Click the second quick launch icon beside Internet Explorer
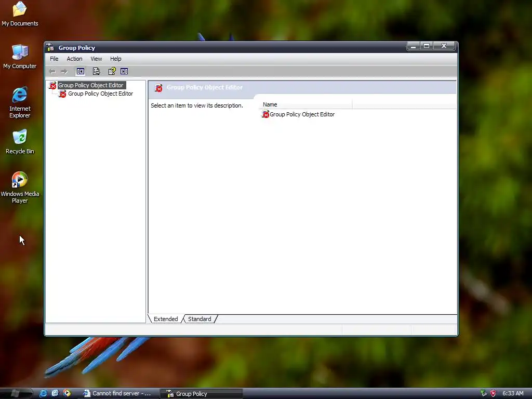532x399 pixels. [55, 393]
